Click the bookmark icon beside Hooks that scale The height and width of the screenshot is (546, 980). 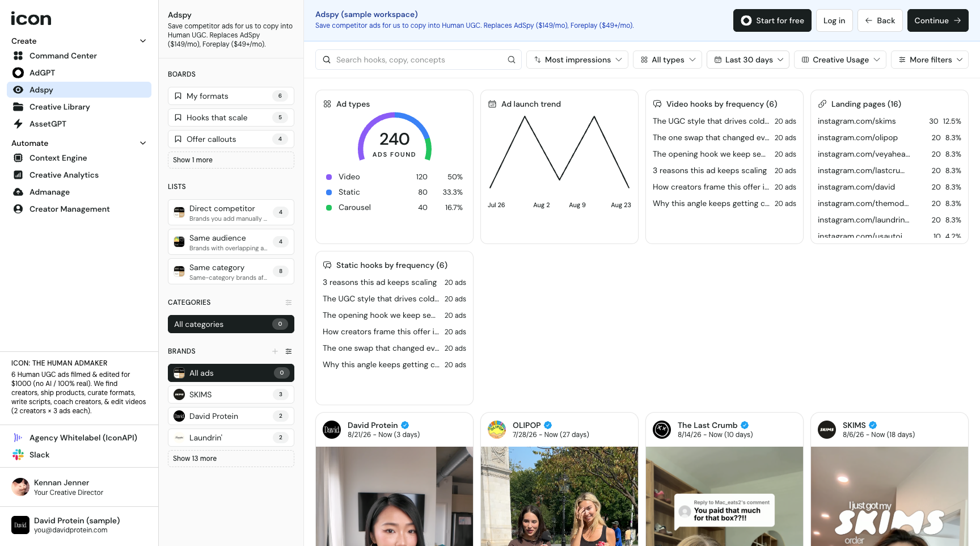click(178, 117)
